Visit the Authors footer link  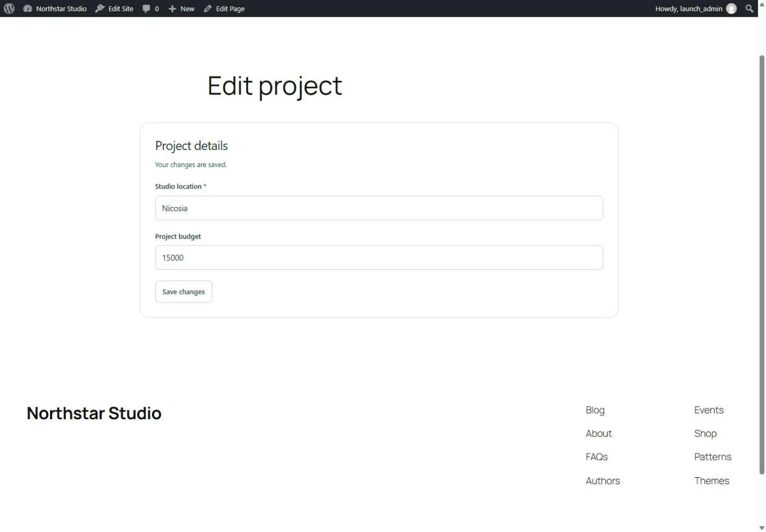tap(603, 481)
